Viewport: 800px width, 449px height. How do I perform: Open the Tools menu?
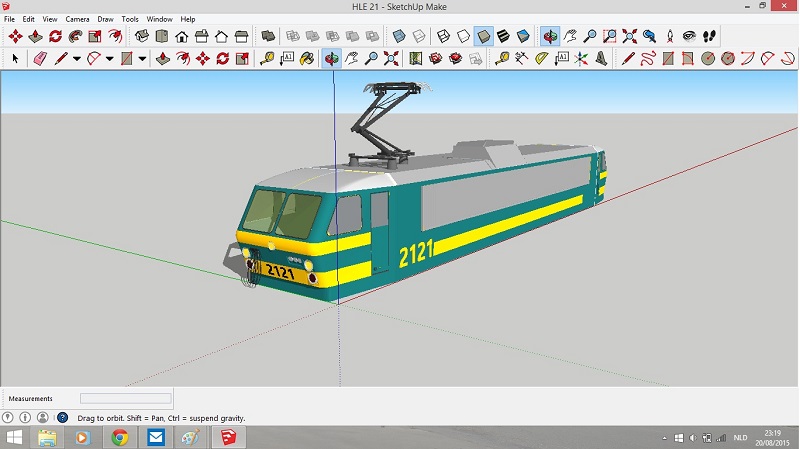[130, 19]
